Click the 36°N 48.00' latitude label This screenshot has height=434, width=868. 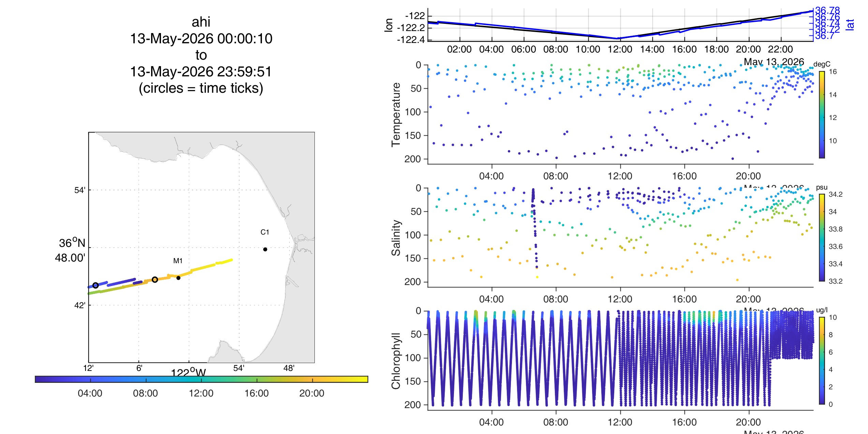tap(70, 250)
